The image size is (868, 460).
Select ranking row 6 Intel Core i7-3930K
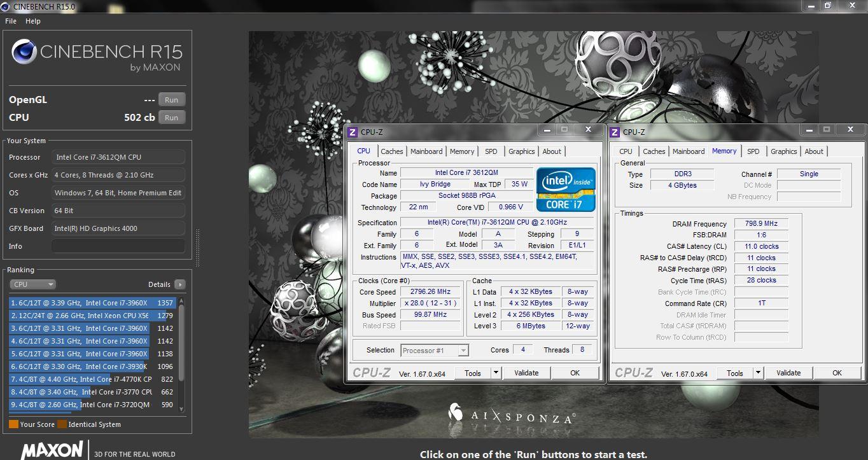point(92,366)
